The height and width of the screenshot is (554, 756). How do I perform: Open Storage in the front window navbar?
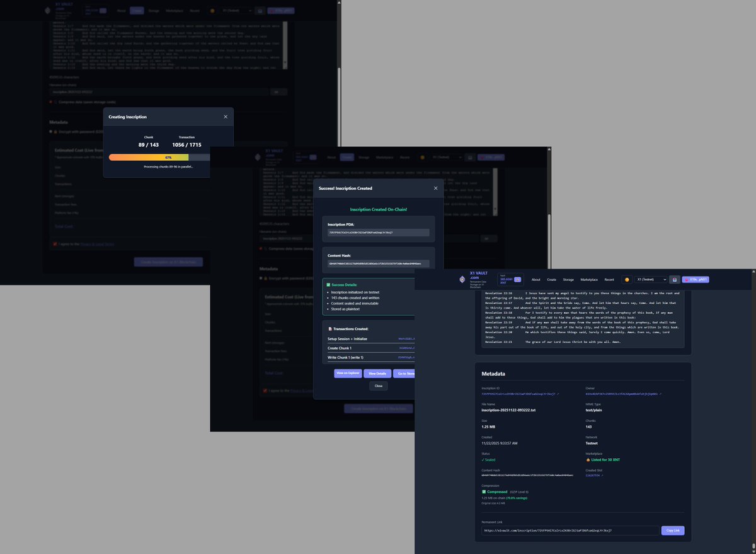[568, 279]
